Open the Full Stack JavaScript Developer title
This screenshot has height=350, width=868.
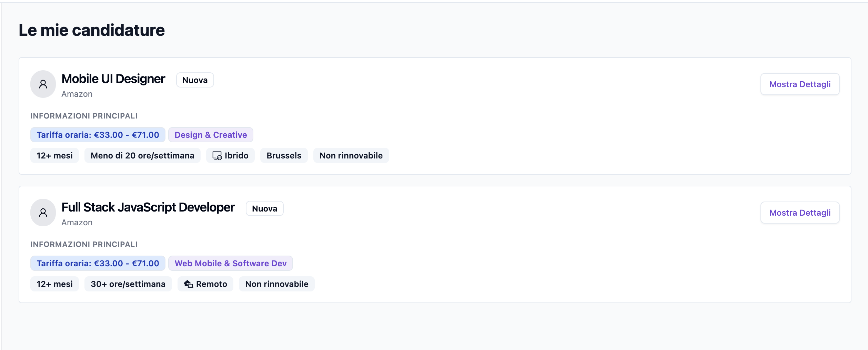[x=148, y=207]
